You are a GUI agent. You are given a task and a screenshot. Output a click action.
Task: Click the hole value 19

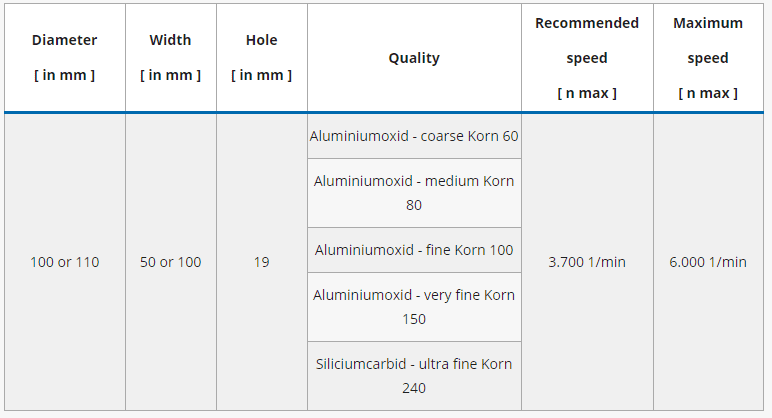click(x=261, y=262)
